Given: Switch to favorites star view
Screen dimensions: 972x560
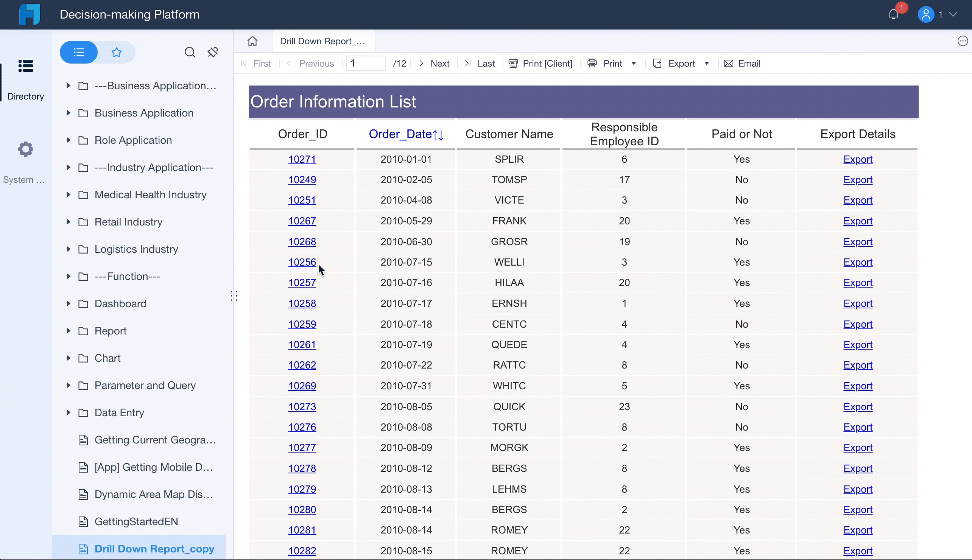Looking at the screenshot, I should (x=117, y=52).
